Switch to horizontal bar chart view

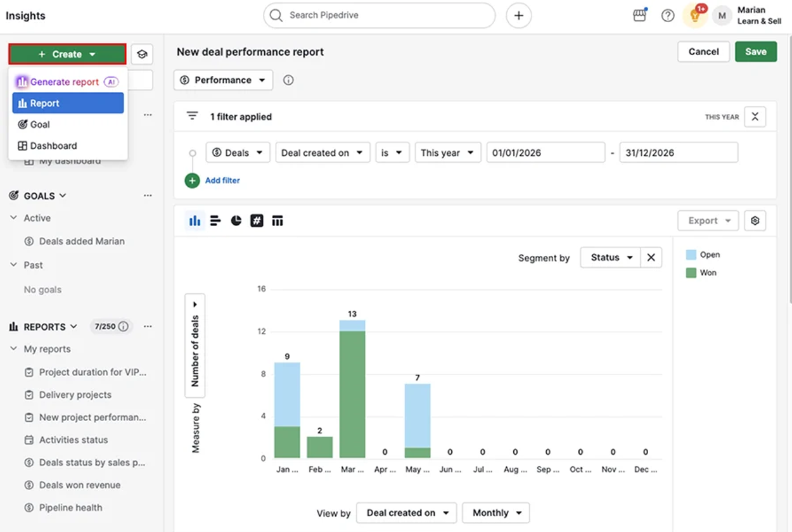pyautogui.click(x=215, y=220)
